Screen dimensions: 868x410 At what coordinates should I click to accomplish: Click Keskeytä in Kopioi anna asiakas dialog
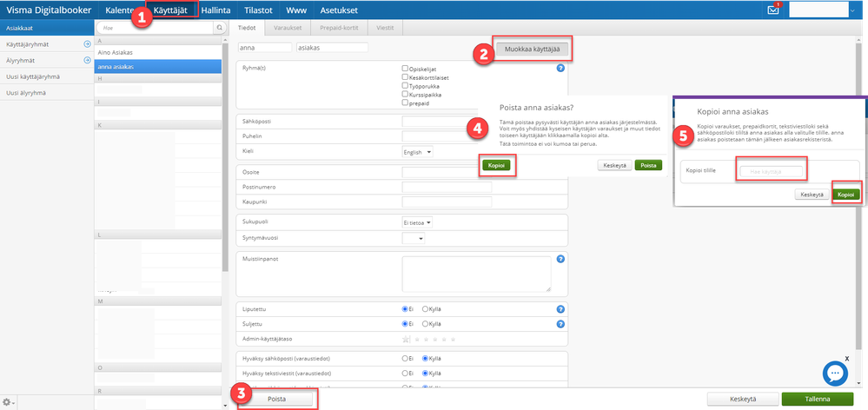812,195
